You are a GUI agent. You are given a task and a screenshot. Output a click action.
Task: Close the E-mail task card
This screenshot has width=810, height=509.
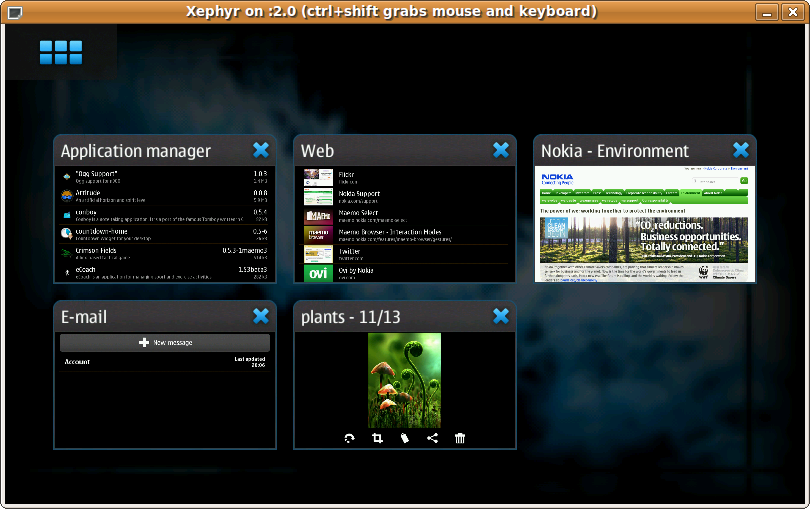(x=261, y=316)
